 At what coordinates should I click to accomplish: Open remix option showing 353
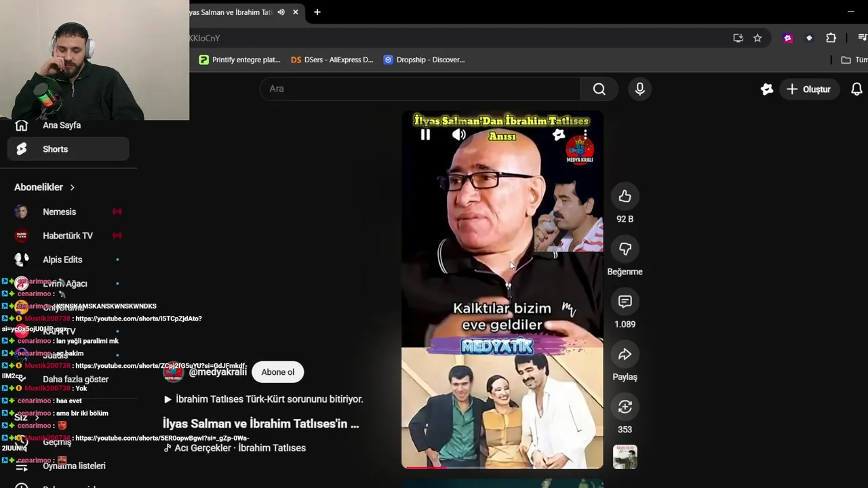point(625,407)
